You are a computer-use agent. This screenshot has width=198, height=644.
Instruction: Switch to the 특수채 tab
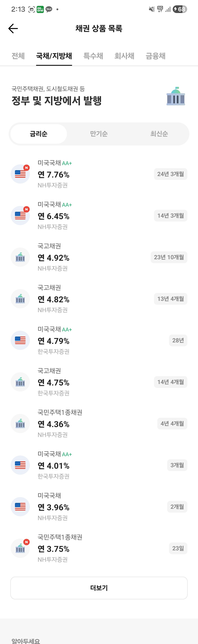click(x=93, y=56)
